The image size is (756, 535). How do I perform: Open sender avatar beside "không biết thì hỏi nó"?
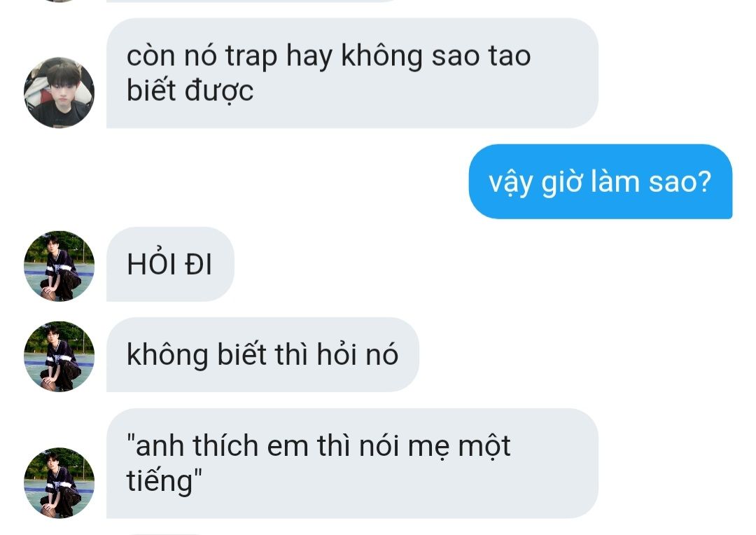59,356
